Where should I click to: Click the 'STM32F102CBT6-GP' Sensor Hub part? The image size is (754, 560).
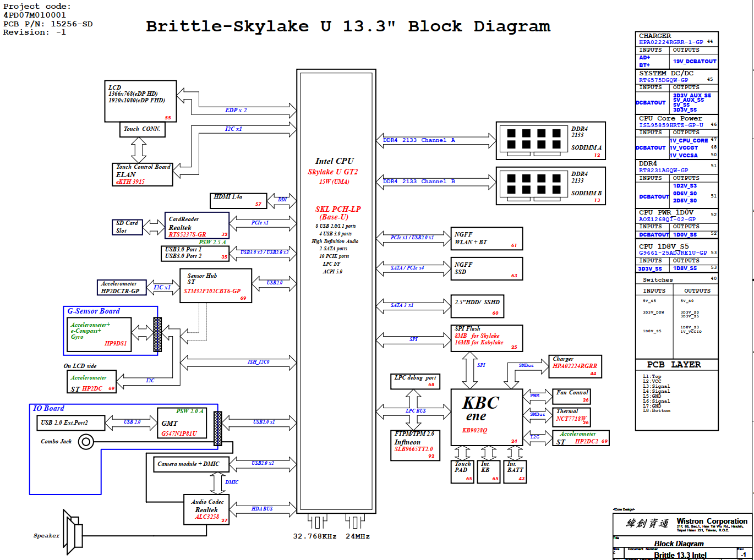(x=212, y=291)
